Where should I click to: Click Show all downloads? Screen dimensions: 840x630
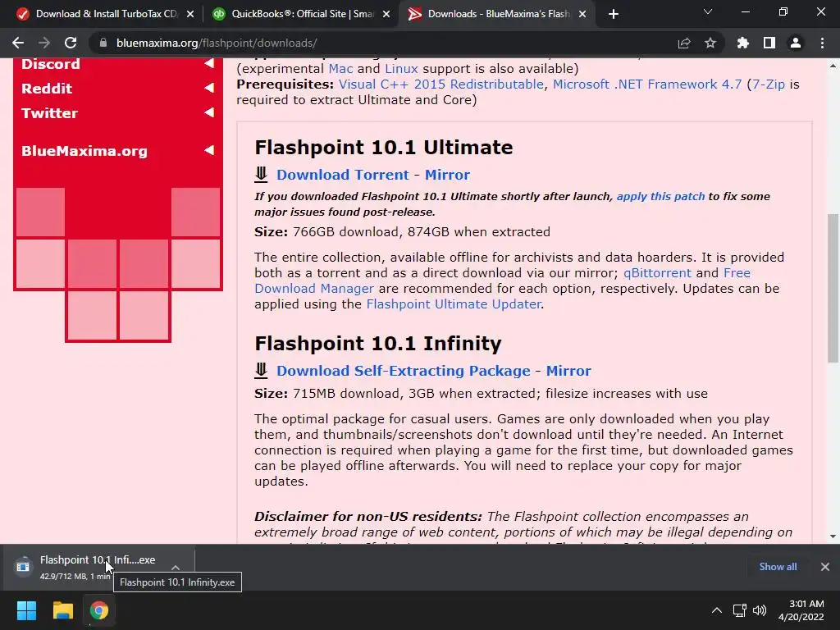coord(778,566)
